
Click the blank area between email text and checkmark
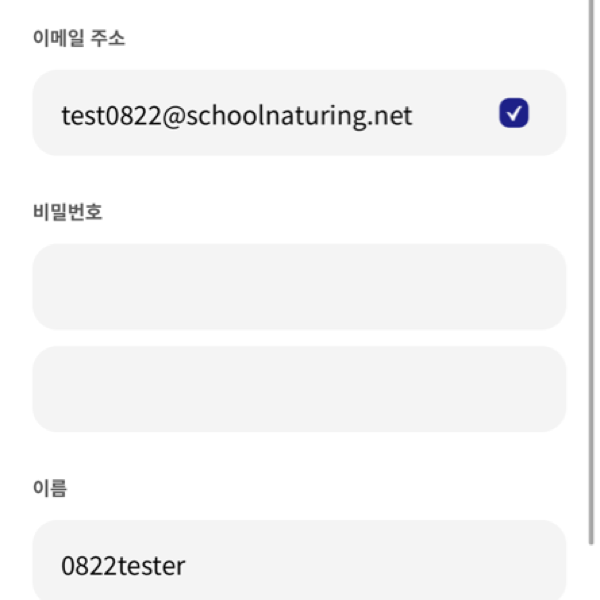[x=455, y=114]
